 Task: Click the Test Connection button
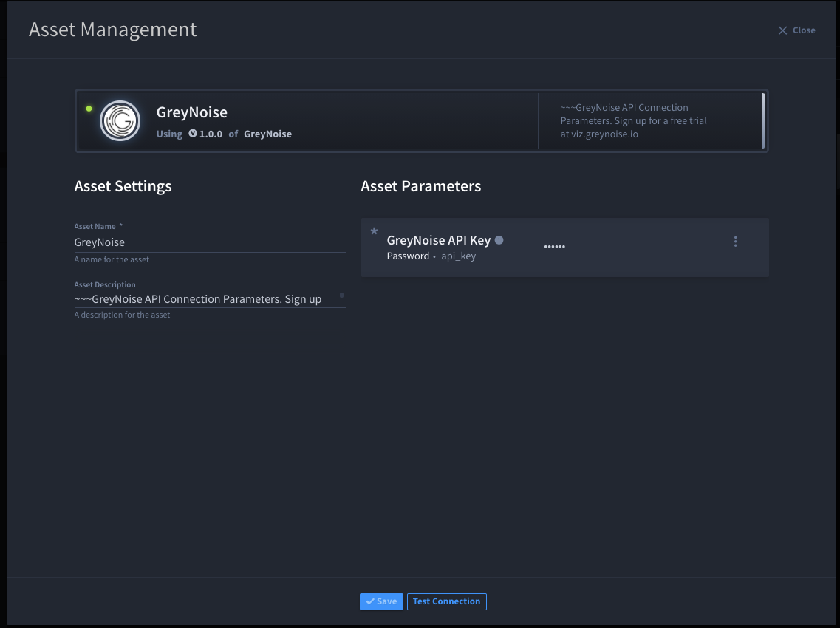447,601
